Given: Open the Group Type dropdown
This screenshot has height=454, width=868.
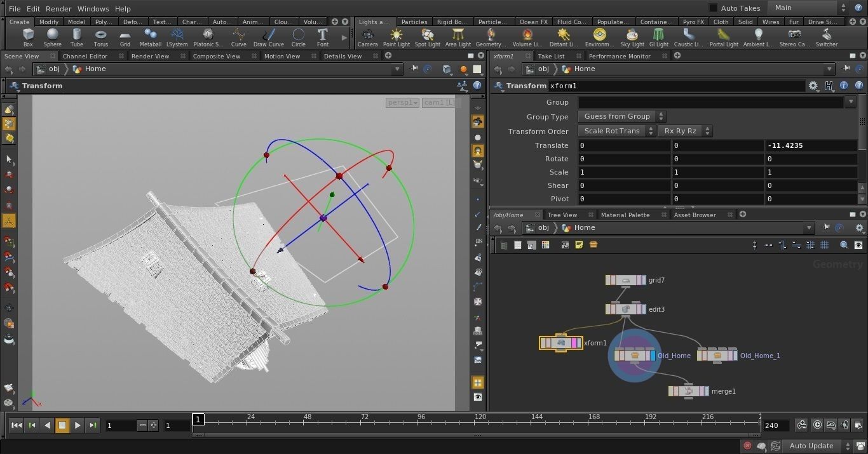Looking at the screenshot, I should coord(621,116).
